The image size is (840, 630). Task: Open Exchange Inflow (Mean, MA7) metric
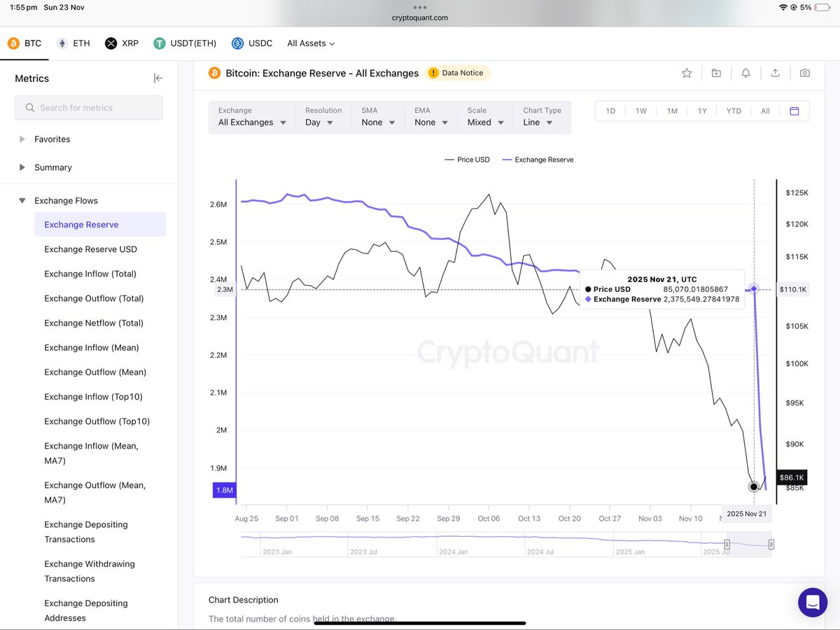[91, 453]
